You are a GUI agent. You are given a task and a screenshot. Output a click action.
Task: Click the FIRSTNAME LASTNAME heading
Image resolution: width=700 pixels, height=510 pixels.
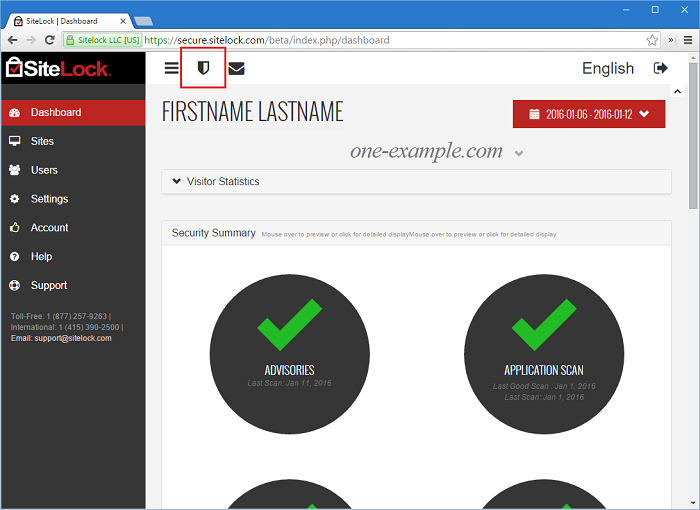(x=253, y=112)
